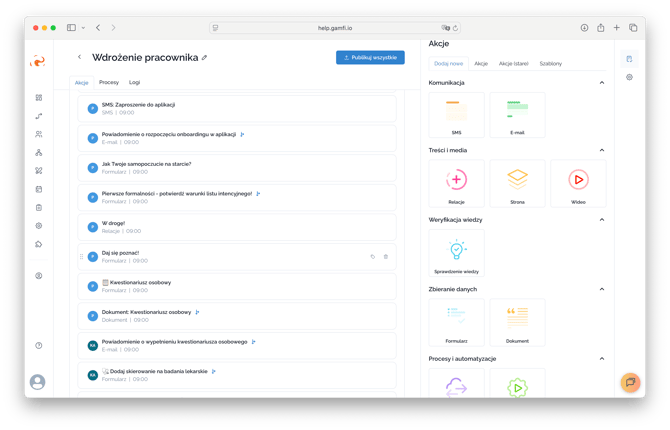Viewport: 670px width, 430px height.
Task: Select the Relacje content tile
Action: (x=456, y=183)
